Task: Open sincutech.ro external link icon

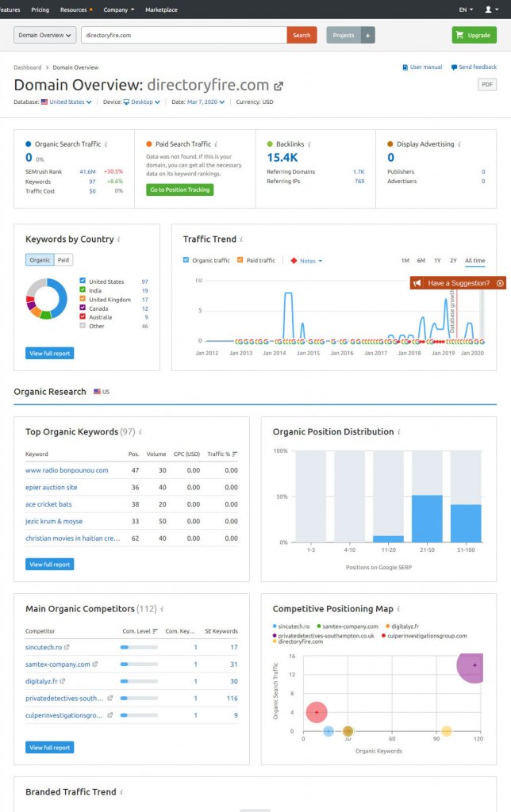Action: pos(67,647)
